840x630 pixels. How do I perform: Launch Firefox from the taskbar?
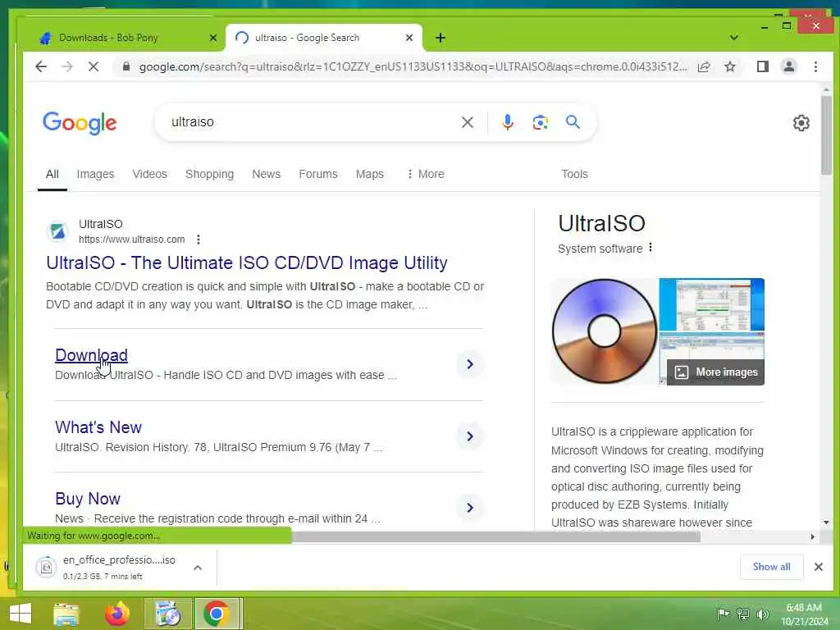(x=117, y=614)
